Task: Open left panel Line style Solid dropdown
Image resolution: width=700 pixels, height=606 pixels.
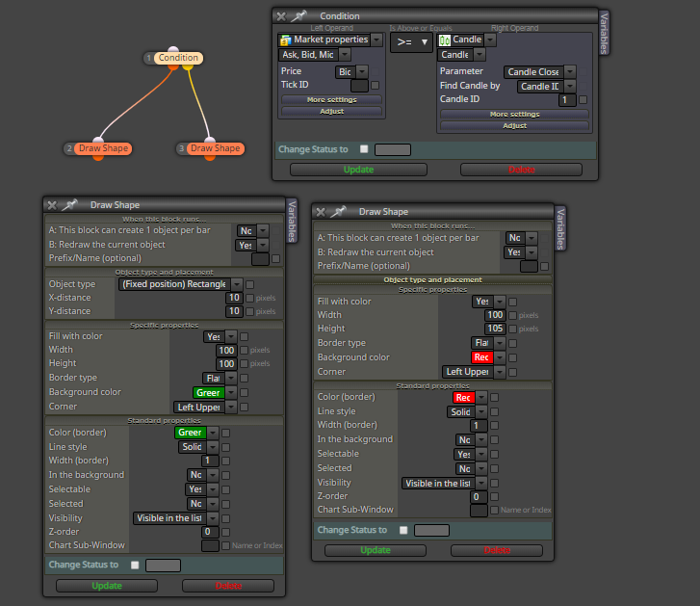Action: 213,447
